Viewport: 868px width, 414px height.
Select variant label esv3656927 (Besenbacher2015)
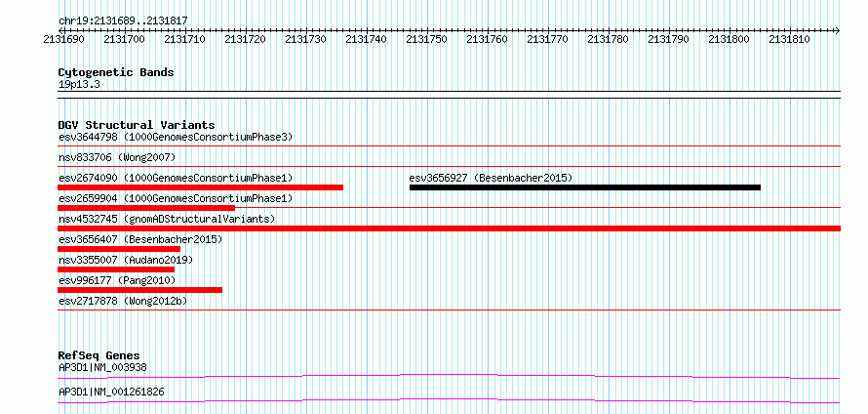[x=491, y=178]
